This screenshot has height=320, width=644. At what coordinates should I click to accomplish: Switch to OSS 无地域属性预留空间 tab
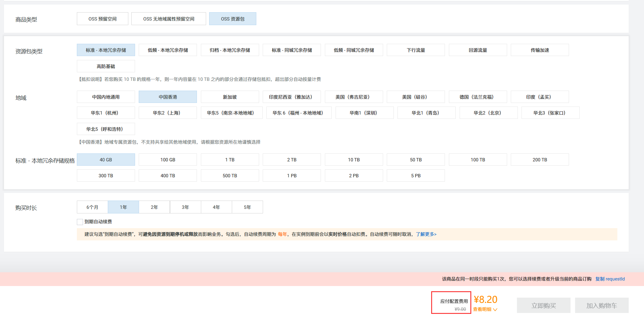168,19
